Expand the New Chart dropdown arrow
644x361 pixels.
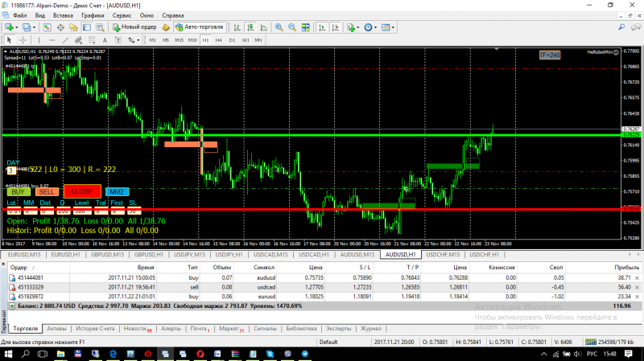(18, 27)
